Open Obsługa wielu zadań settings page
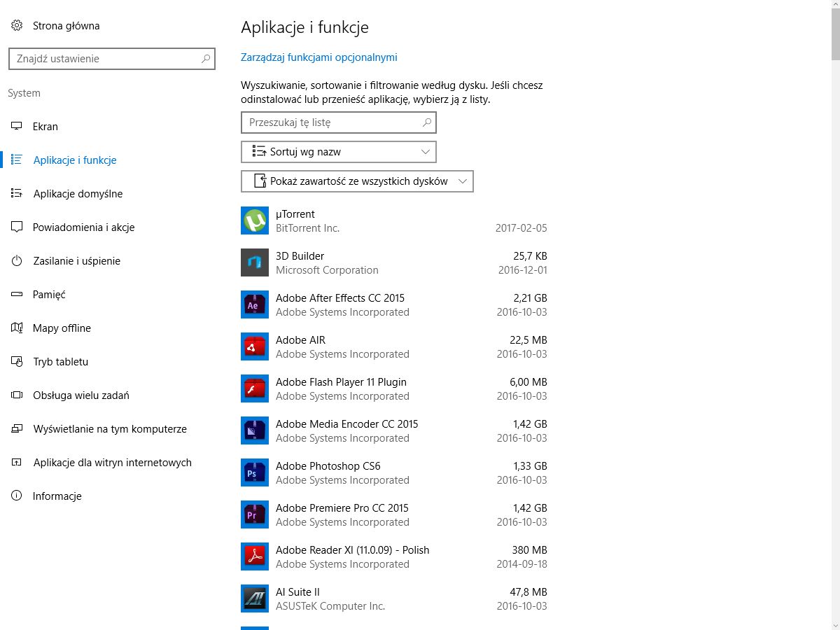This screenshot has width=840, height=630. [81, 395]
